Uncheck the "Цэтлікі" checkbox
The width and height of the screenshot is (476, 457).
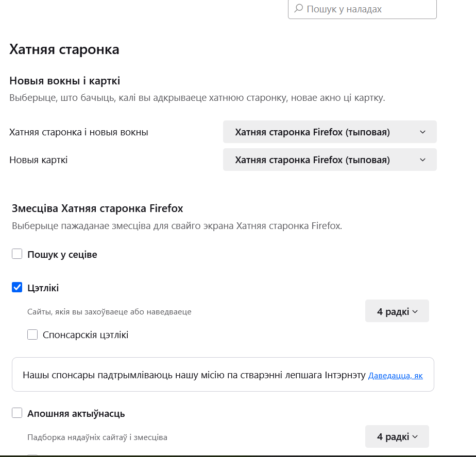(17, 287)
